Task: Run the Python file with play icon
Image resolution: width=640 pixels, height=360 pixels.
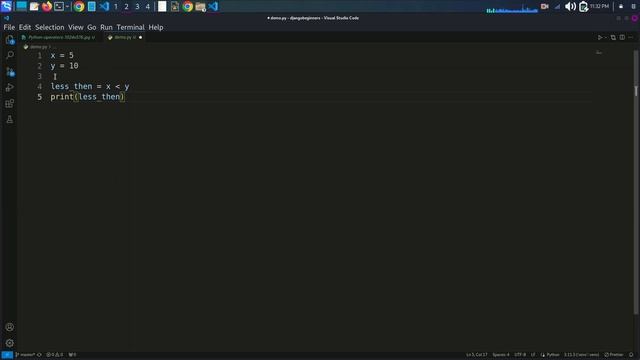Action: [600, 37]
